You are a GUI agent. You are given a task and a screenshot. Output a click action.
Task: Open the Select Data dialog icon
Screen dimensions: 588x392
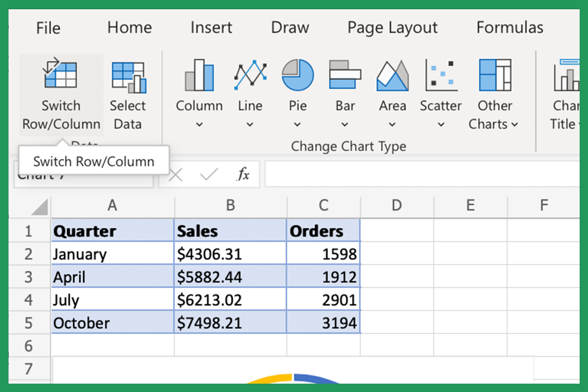[x=128, y=75]
